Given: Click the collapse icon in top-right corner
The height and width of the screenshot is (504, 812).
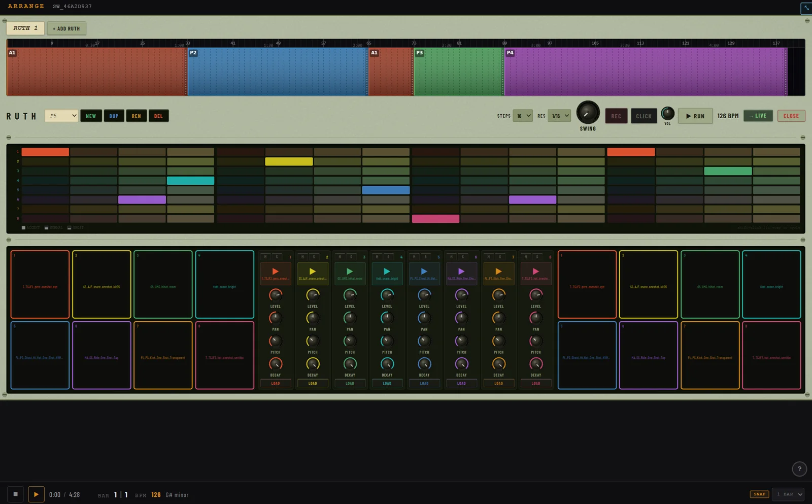Looking at the screenshot, I should (x=806, y=8).
